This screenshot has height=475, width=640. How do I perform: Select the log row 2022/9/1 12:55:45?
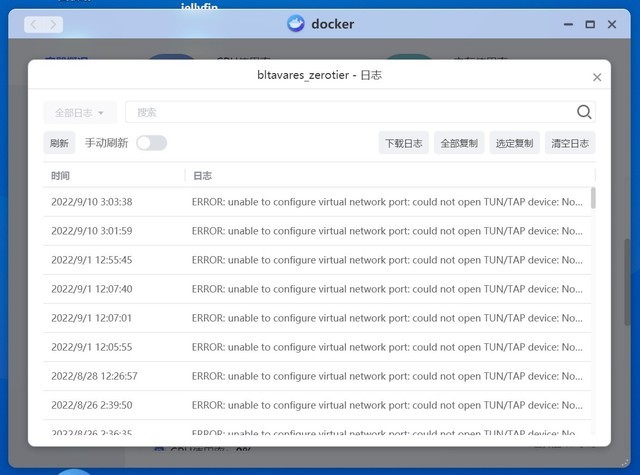317,260
